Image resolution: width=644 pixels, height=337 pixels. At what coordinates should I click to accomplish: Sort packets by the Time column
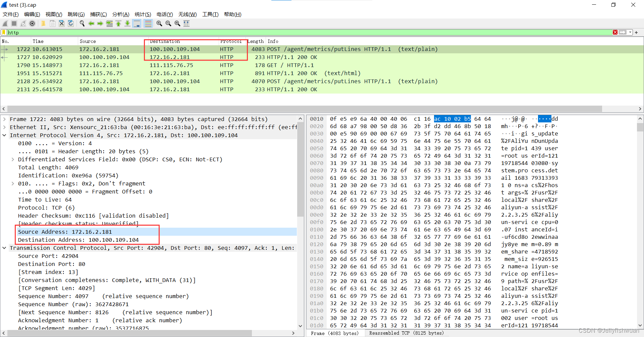54,41
